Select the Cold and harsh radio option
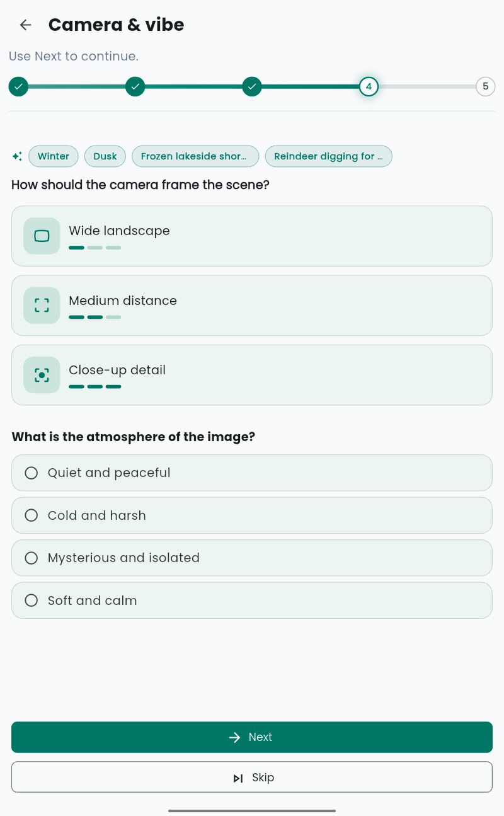The height and width of the screenshot is (816, 504). (252, 515)
